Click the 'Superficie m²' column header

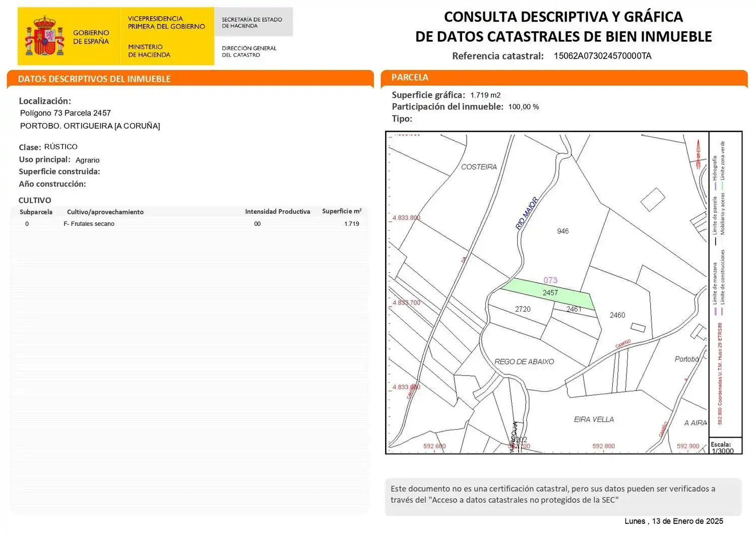342,211
